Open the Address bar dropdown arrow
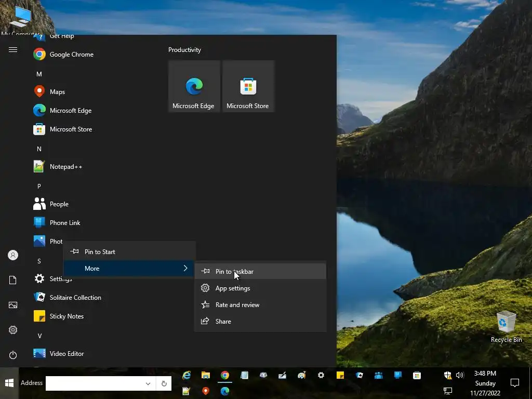 148,383
